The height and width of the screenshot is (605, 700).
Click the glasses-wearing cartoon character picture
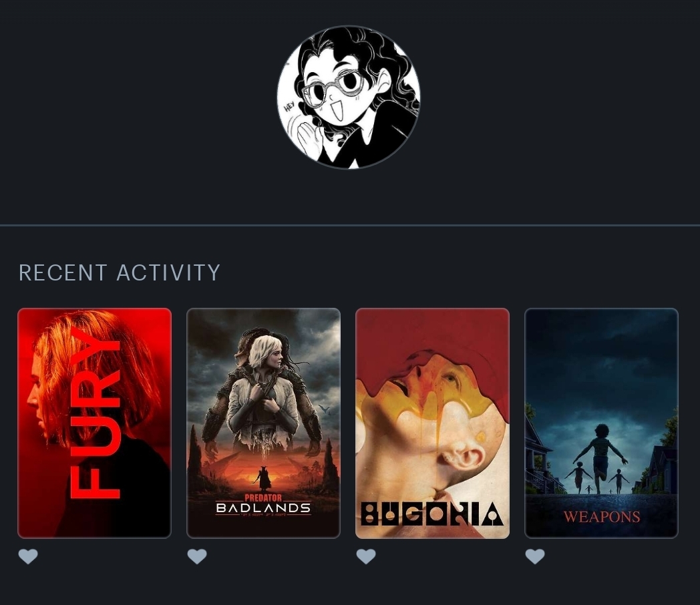pos(348,97)
